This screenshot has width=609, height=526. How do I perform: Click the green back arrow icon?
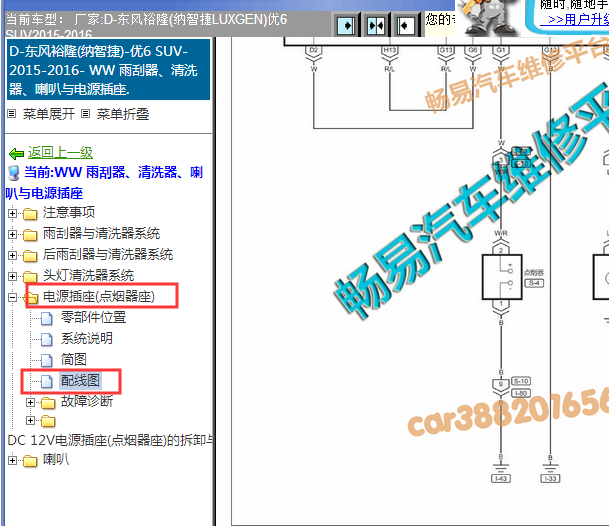(16, 154)
